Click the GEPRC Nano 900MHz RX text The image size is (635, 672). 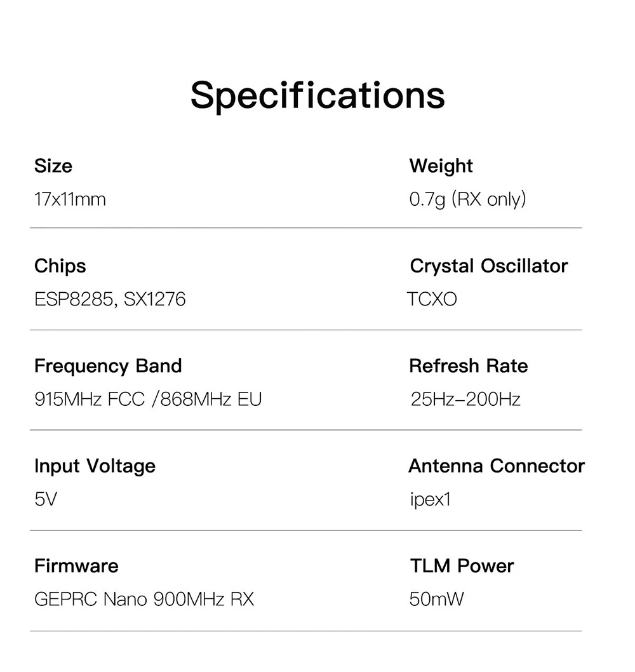(x=144, y=599)
